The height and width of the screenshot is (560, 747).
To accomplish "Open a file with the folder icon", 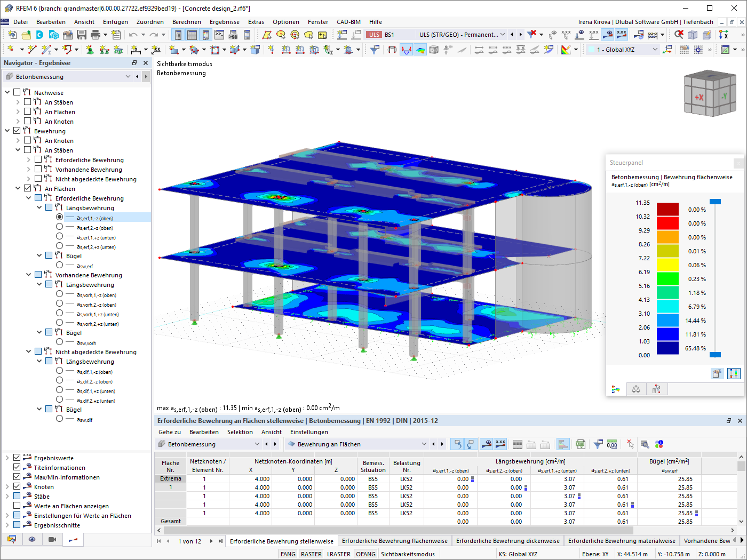I will pos(26,35).
